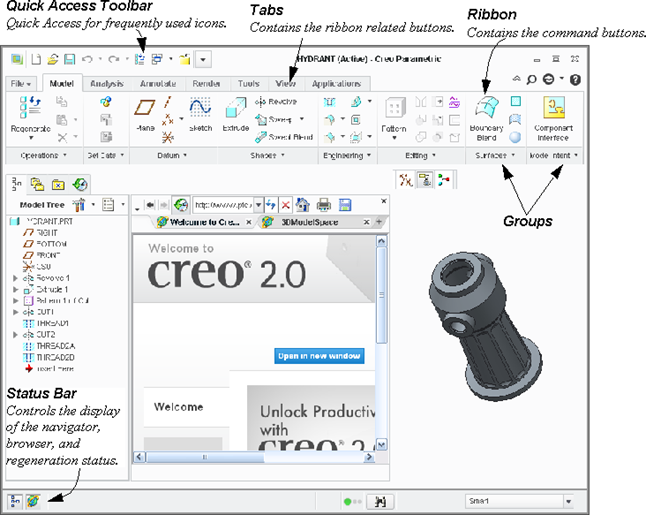Toggle browser display in status bar
Viewport: 646px width, 515px height.
tap(33, 501)
